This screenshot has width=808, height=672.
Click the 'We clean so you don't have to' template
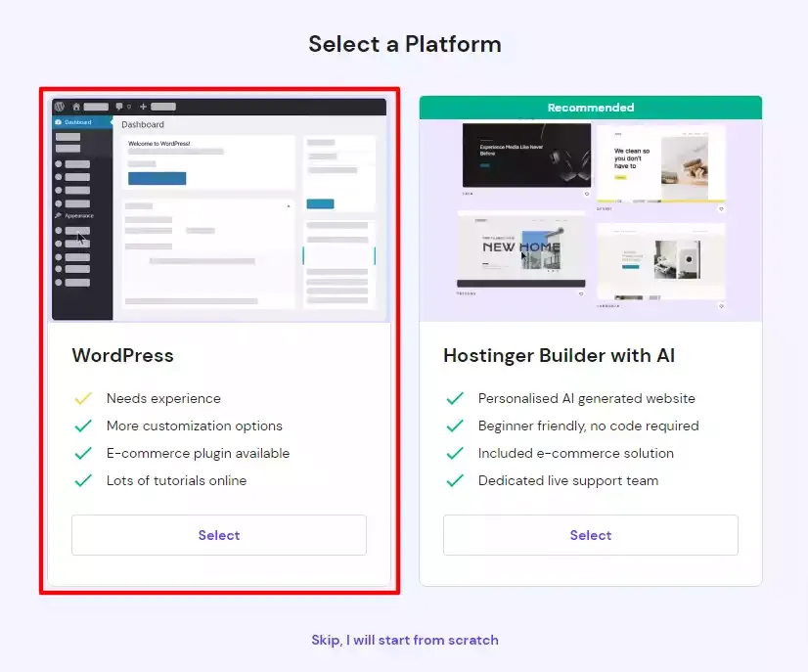(x=661, y=163)
